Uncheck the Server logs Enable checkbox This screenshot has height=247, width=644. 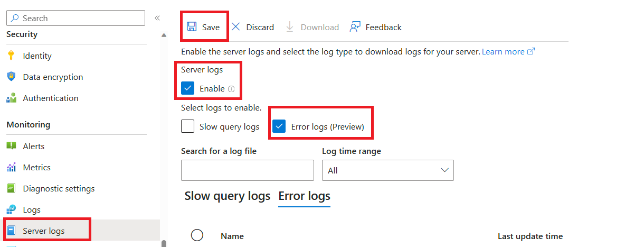click(187, 88)
